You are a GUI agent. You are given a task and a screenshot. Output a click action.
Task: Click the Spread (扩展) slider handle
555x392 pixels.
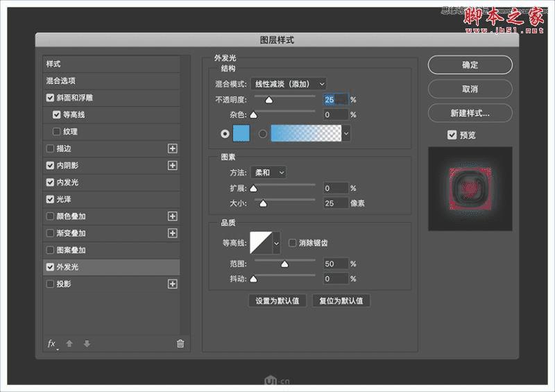pos(253,189)
